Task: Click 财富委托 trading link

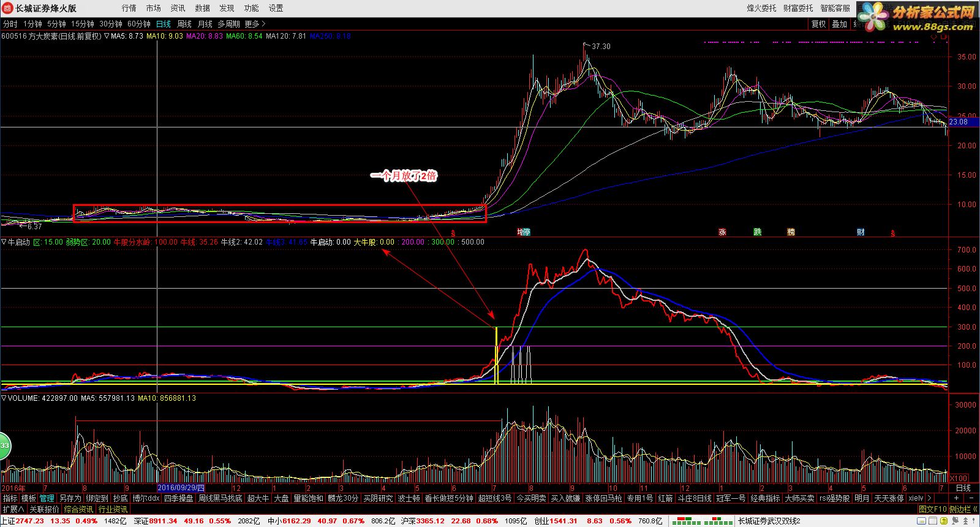Action: click(798, 8)
